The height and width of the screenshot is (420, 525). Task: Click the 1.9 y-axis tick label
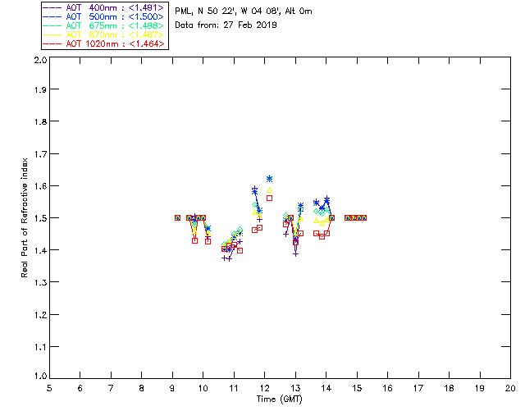[40, 89]
